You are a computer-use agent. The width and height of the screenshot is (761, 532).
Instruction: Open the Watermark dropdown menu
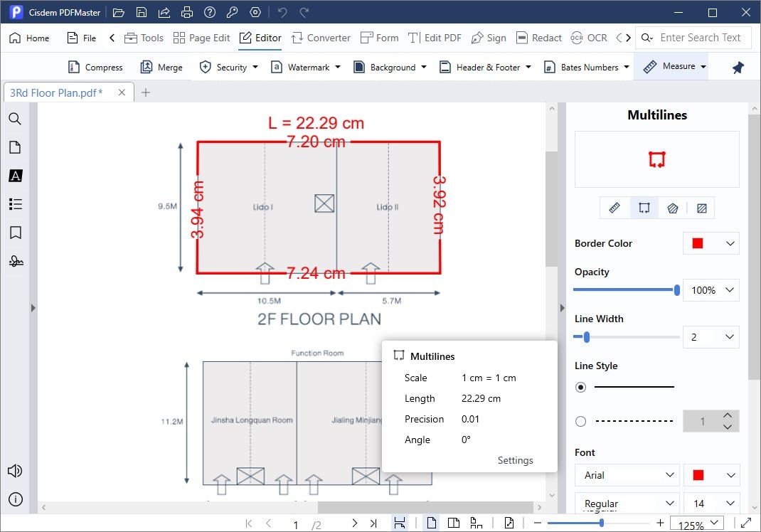tap(306, 67)
